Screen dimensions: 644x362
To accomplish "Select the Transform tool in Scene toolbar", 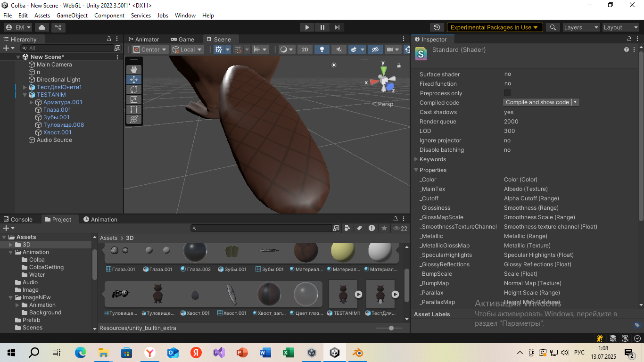I will pyautogui.click(x=134, y=119).
